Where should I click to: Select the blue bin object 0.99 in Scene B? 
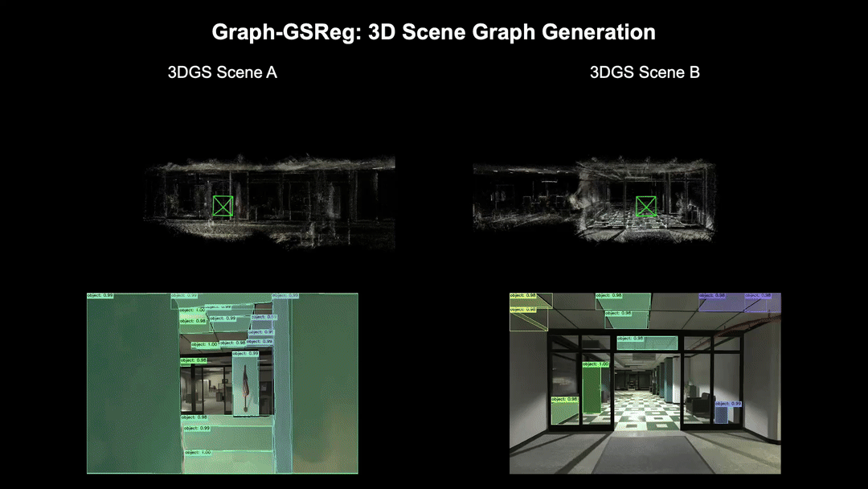click(x=721, y=412)
